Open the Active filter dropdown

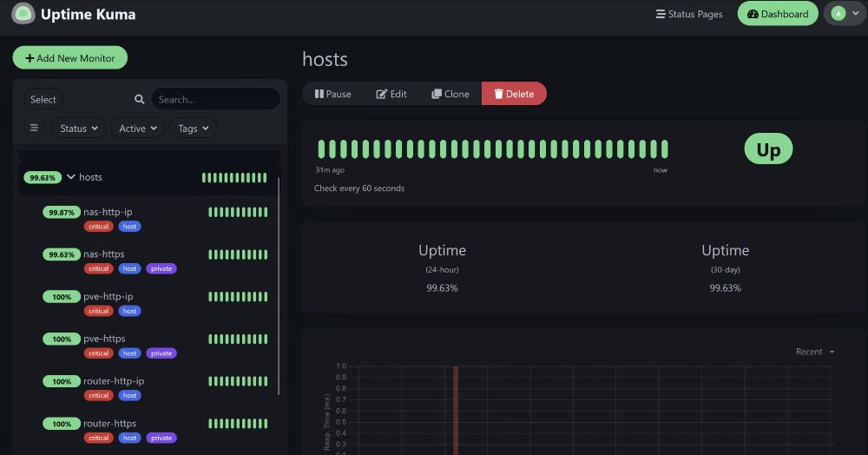[138, 129]
